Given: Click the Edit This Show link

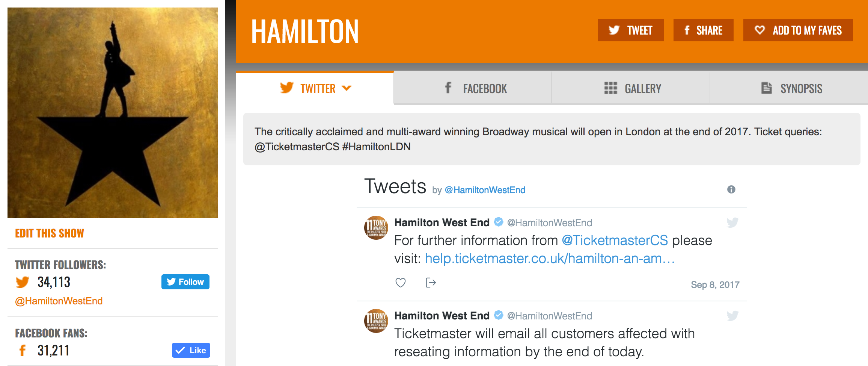Looking at the screenshot, I should pos(50,233).
